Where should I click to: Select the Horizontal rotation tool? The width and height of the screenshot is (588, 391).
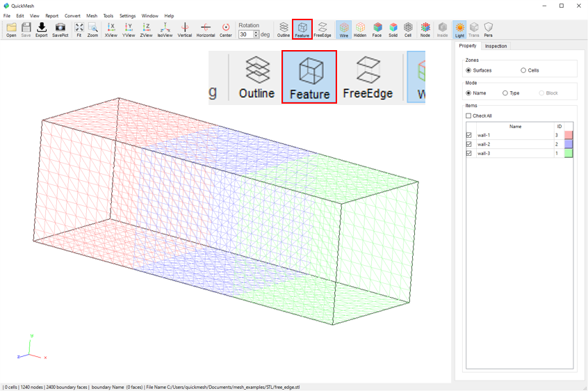pyautogui.click(x=206, y=30)
